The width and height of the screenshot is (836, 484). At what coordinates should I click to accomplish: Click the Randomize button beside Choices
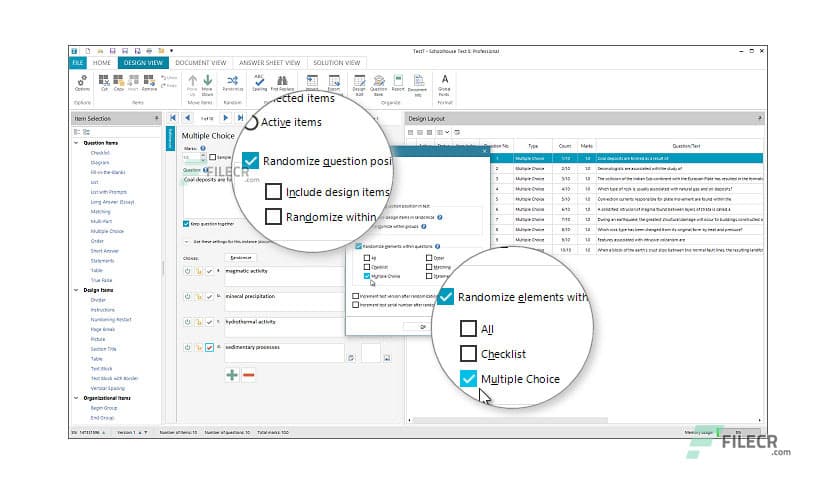(x=240, y=258)
